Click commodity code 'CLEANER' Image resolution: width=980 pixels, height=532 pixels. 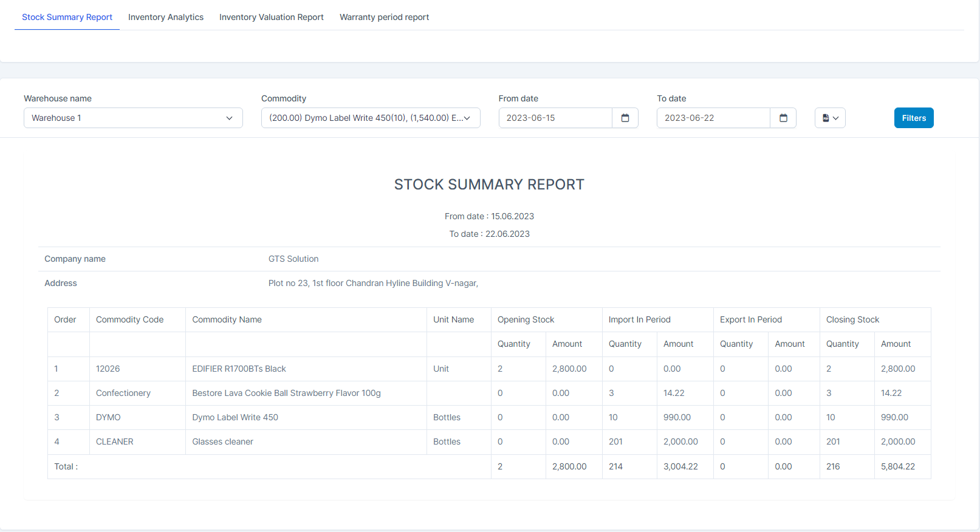(x=115, y=442)
